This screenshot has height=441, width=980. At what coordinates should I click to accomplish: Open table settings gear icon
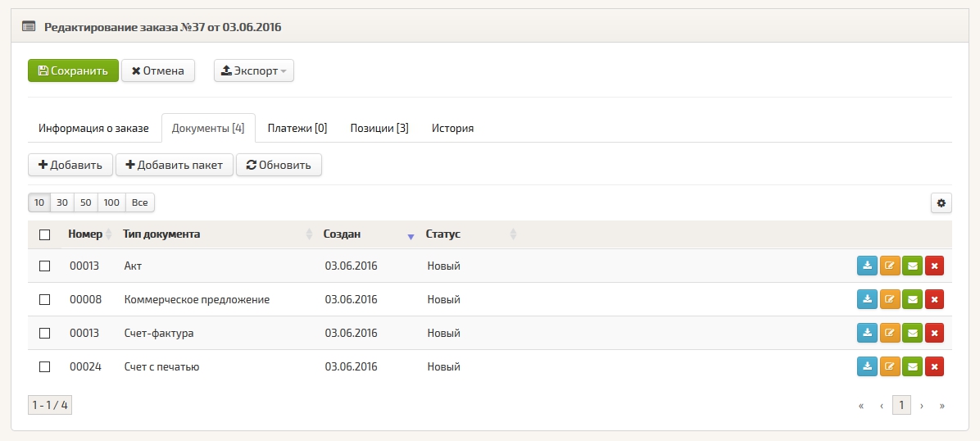coord(941,202)
